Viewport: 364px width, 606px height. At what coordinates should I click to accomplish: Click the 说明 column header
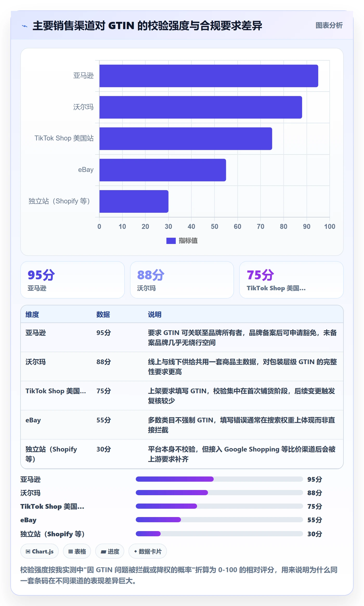155,314
